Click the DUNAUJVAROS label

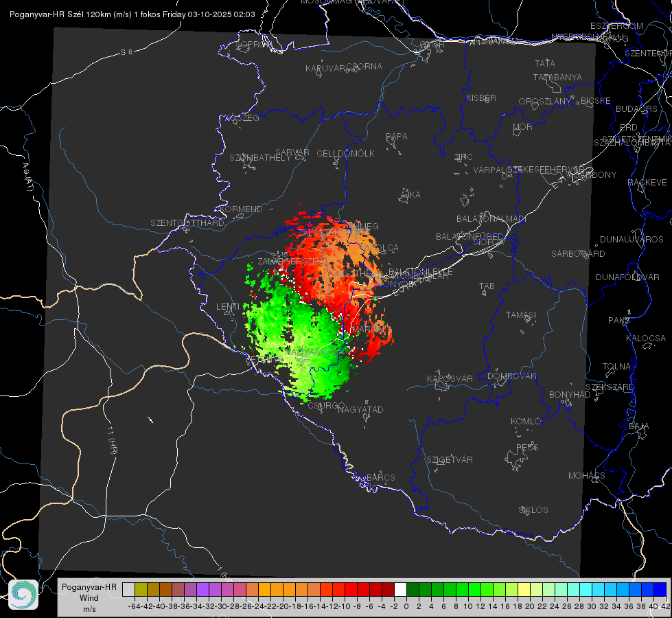point(632,240)
